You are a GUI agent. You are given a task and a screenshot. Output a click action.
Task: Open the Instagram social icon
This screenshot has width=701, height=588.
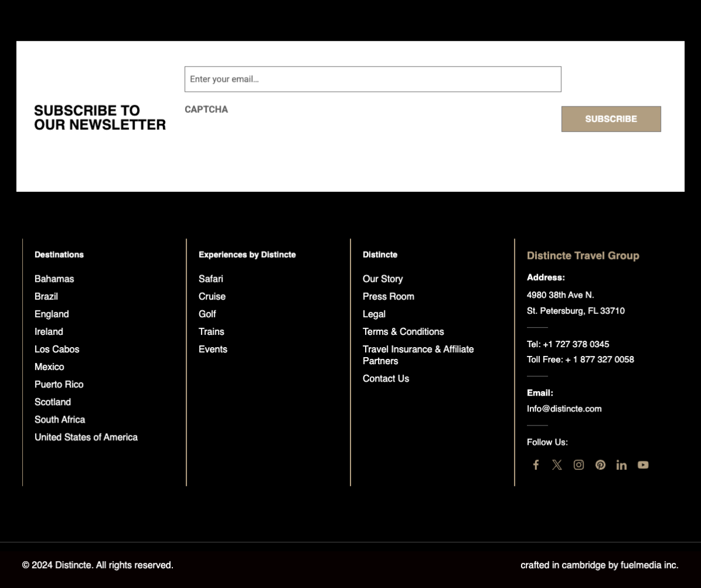(x=579, y=465)
